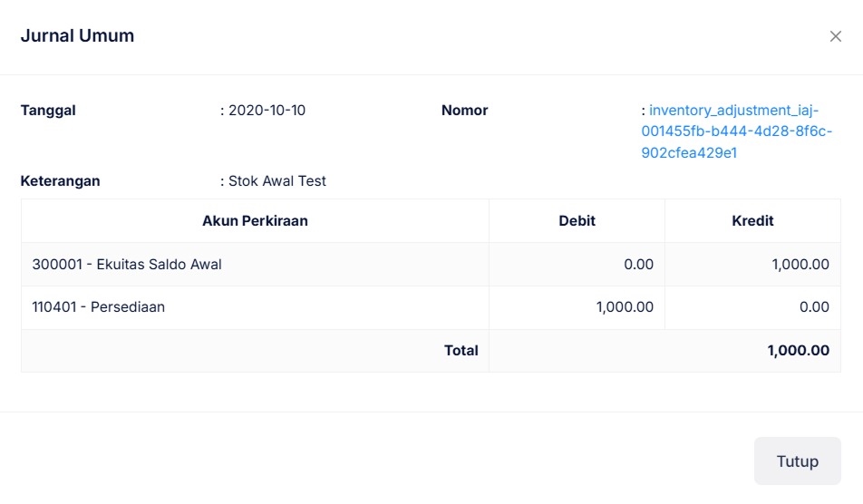Viewport: 863px width, 504px height.
Task: Click the Akun Perkiraan column header
Action: coord(255,221)
